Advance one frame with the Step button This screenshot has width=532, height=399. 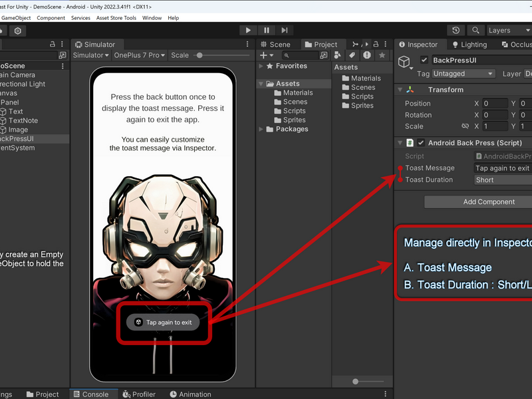(285, 31)
